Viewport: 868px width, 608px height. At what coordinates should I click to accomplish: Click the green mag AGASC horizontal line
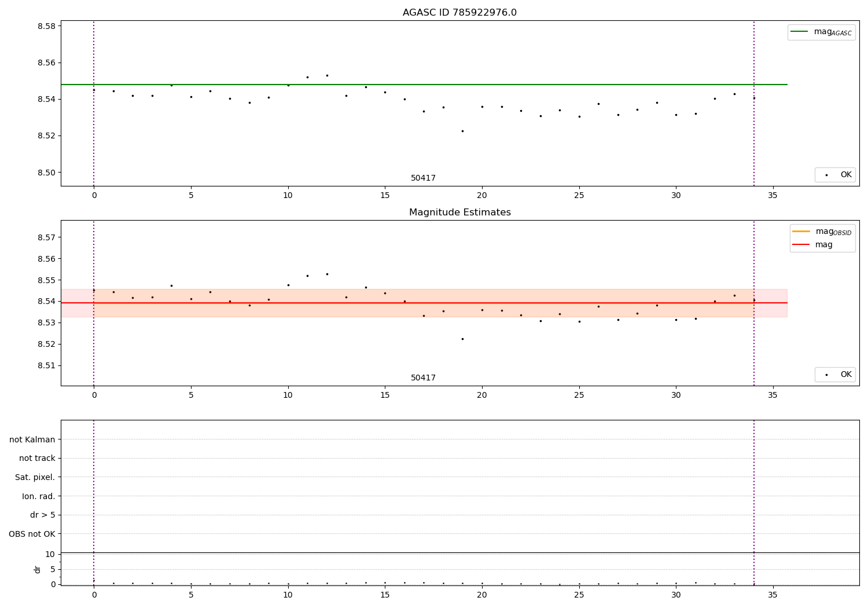[x=424, y=85]
